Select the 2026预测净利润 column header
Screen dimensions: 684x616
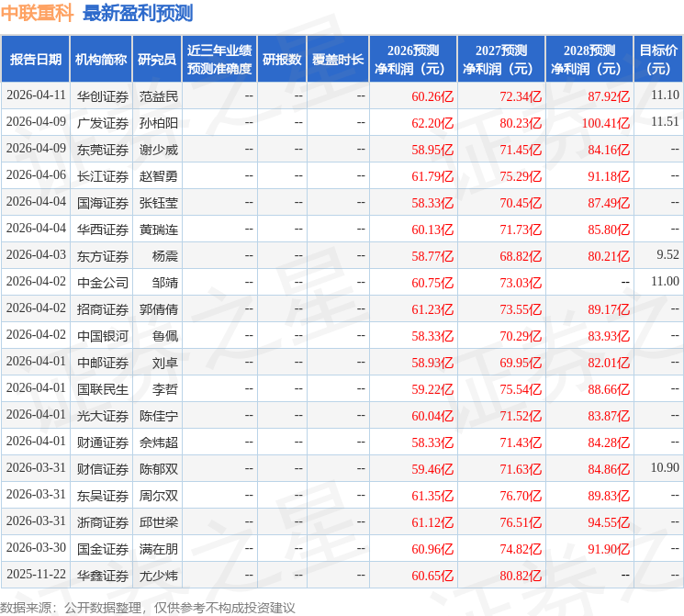(412, 59)
